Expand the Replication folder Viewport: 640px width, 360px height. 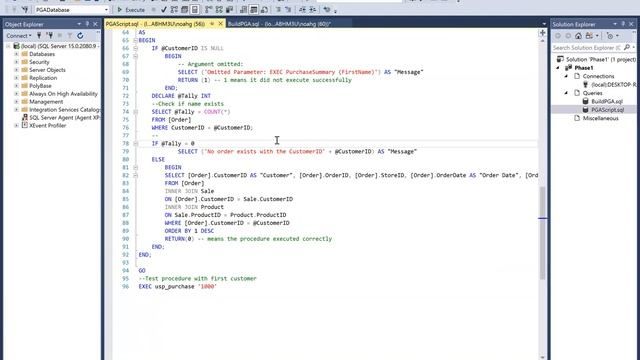tap(16, 78)
